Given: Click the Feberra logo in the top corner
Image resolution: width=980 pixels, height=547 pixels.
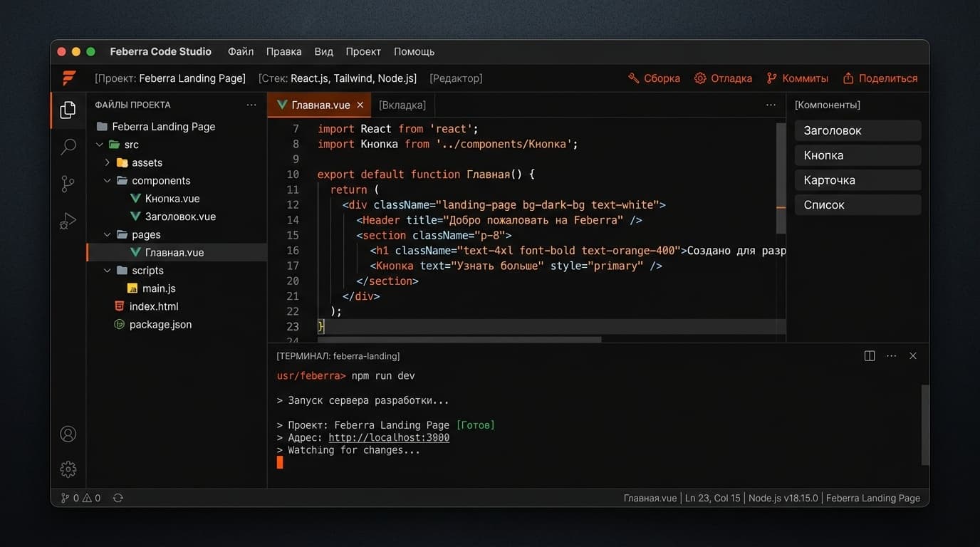Looking at the screenshot, I should coord(68,78).
